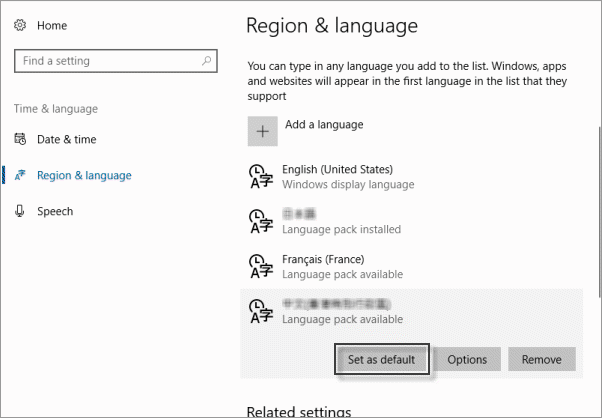Screen dimensions: 602x418
Task: Open Date & time settings
Action: (66, 139)
